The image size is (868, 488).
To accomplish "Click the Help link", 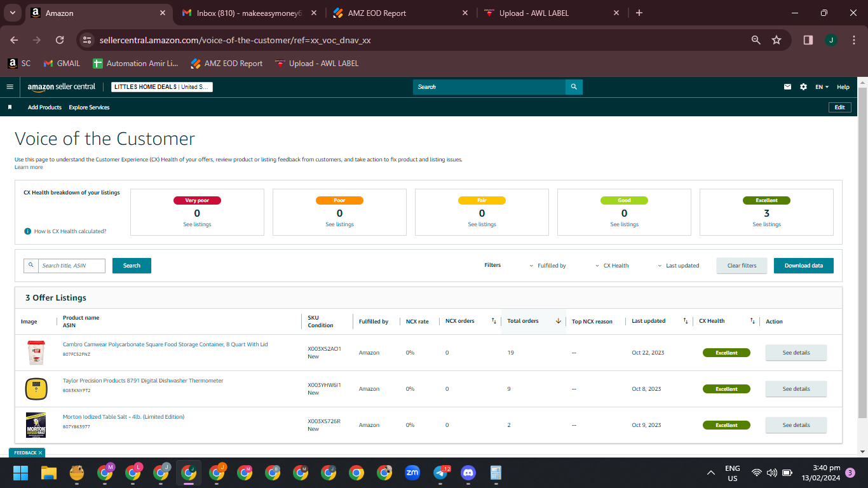I will point(843,86).
